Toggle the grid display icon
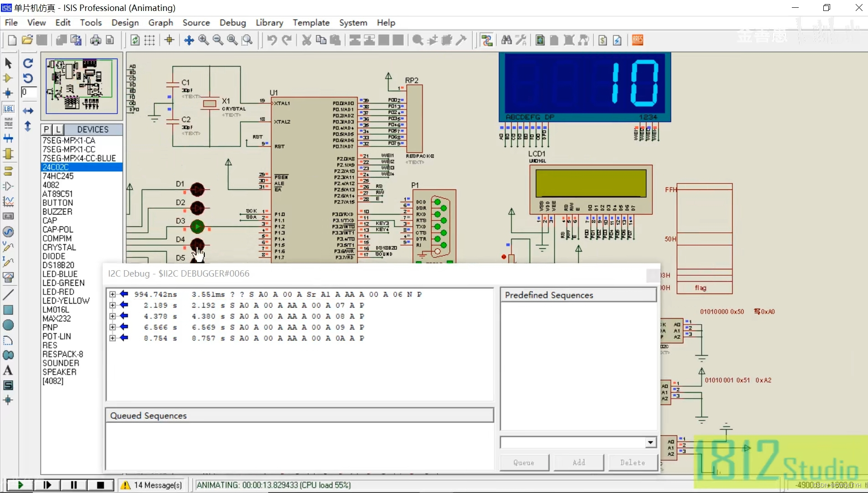Screen dimensions: 868x493 150,40
